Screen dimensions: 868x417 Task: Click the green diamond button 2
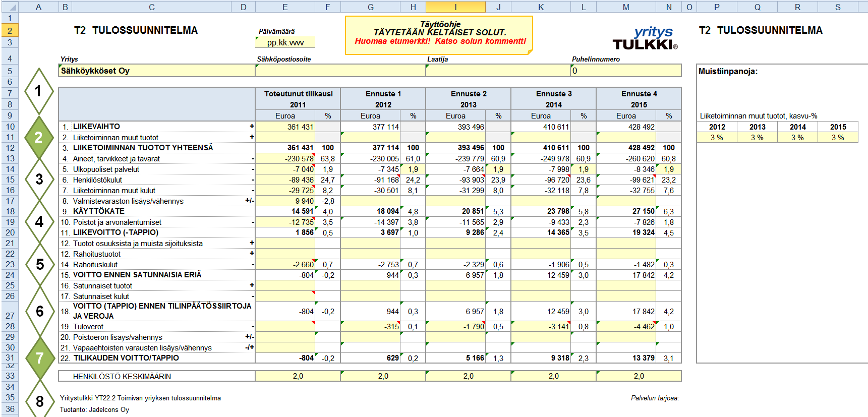pyautogui.click(x=38, y=137)
